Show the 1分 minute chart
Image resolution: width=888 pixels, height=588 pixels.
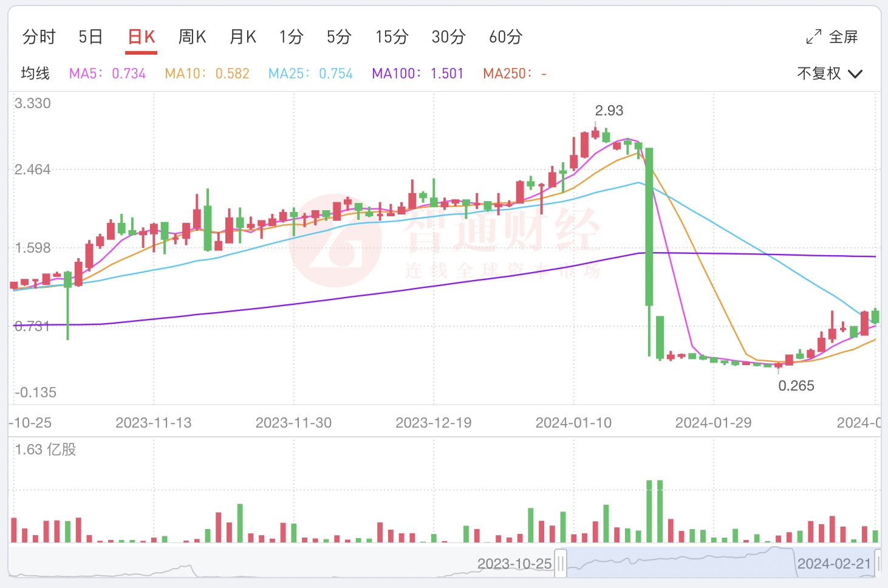click(291, 37)
